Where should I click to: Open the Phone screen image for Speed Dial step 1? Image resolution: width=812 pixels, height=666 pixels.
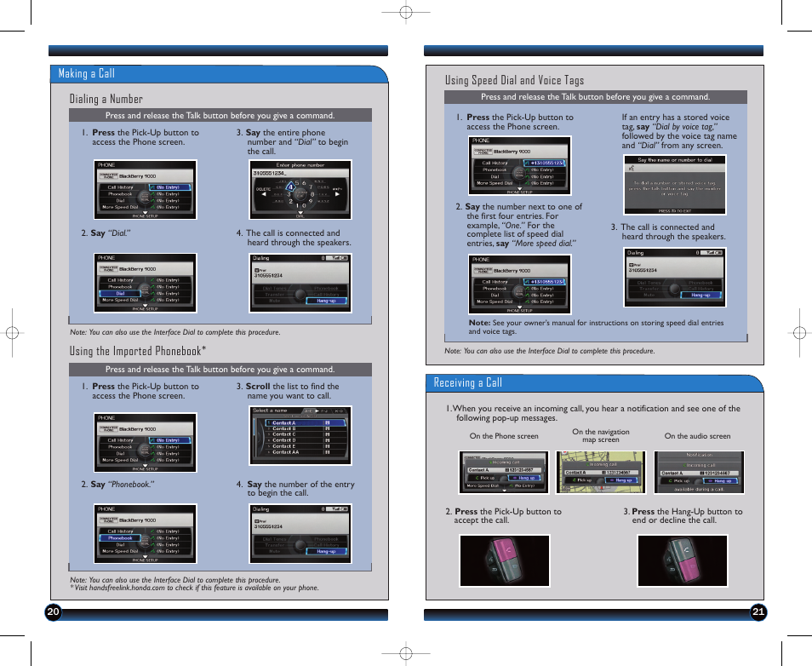pyautogui.click(x=520, y=166)
